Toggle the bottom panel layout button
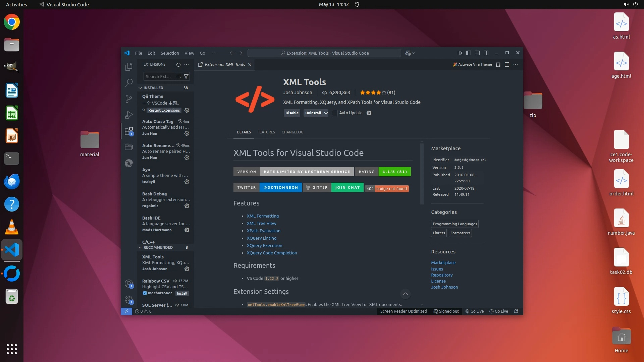Image resolution: width=644 pixels, height=362 pixels. pos(477,53)
